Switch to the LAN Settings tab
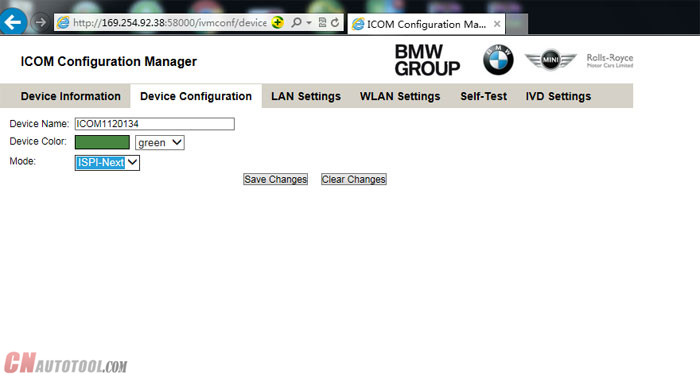700x379 pixels. 306,96
